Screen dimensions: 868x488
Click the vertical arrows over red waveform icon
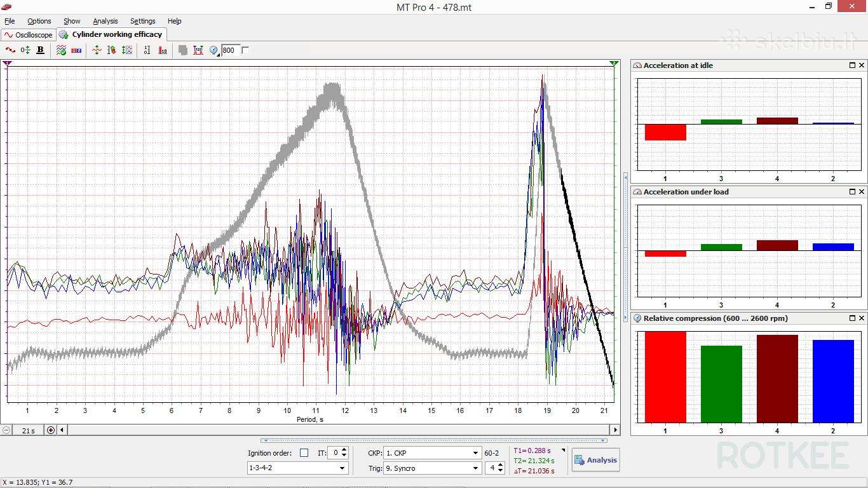[97, 50]
